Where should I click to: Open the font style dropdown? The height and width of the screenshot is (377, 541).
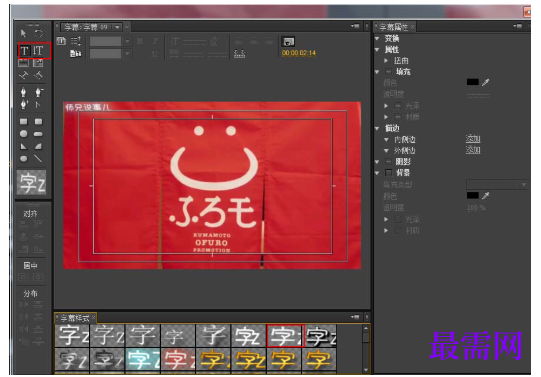click(x=127, y=54)
